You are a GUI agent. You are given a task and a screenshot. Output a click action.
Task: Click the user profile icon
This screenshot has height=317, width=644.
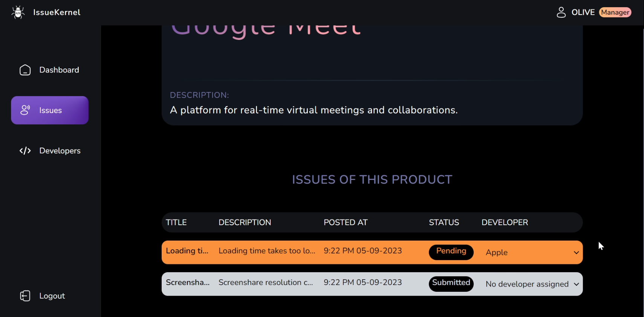pos(561,12)
